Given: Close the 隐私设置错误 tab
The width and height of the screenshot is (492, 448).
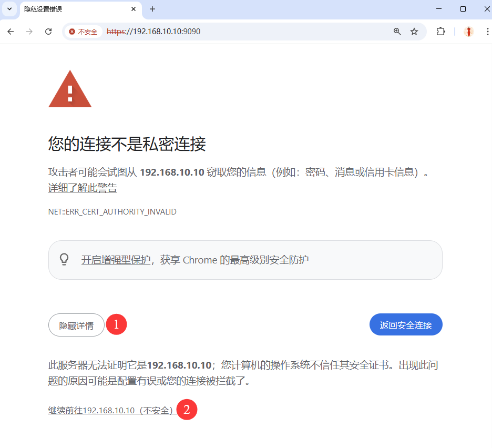Looking at the screenshot, I should [x=134, y=9].
